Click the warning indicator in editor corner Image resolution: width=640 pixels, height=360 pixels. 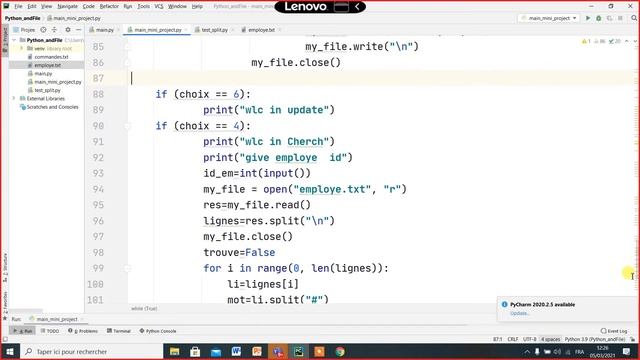tap(586, 41)
